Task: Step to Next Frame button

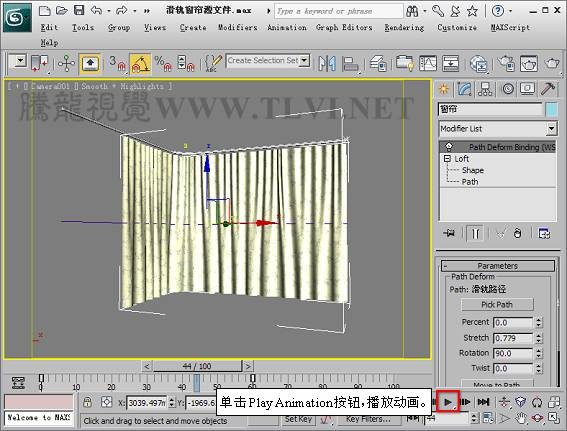Action: 465,402
